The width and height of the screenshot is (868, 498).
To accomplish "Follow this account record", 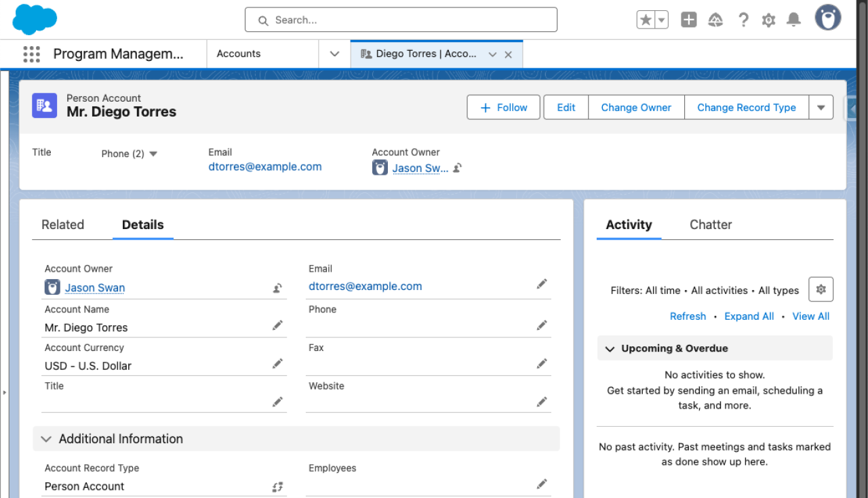I will click(503, 107).
